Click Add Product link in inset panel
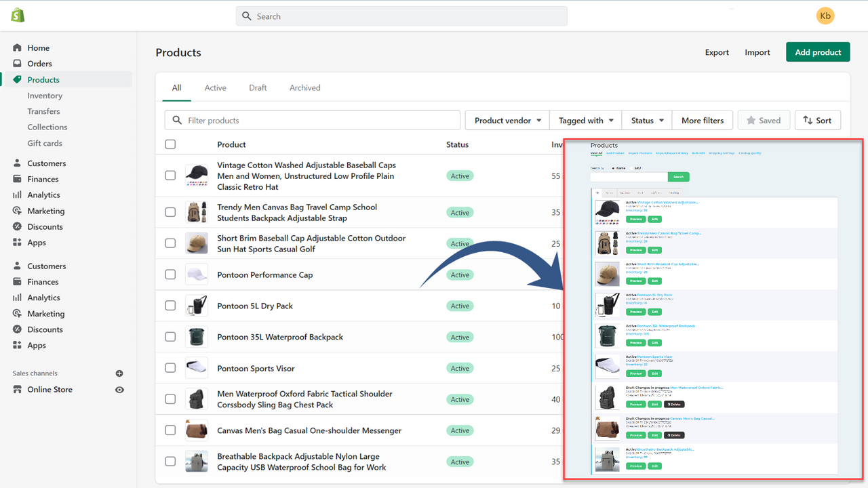Image resolution: width=868 pixels, height=488 pixels. coord(615,153)
